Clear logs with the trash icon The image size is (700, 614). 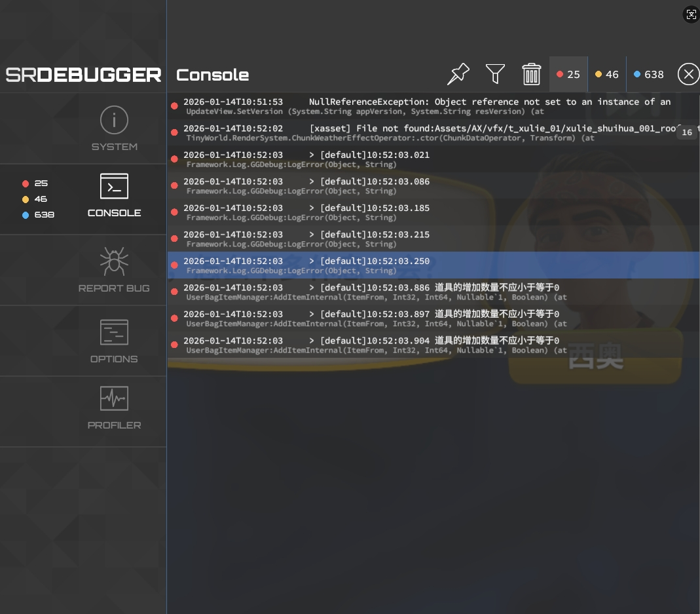click(531, 74)
